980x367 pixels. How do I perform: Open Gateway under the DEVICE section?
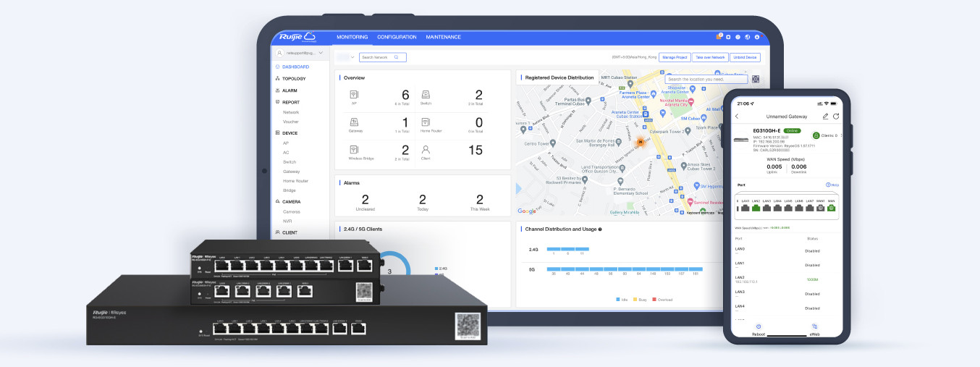pos(291,172)
